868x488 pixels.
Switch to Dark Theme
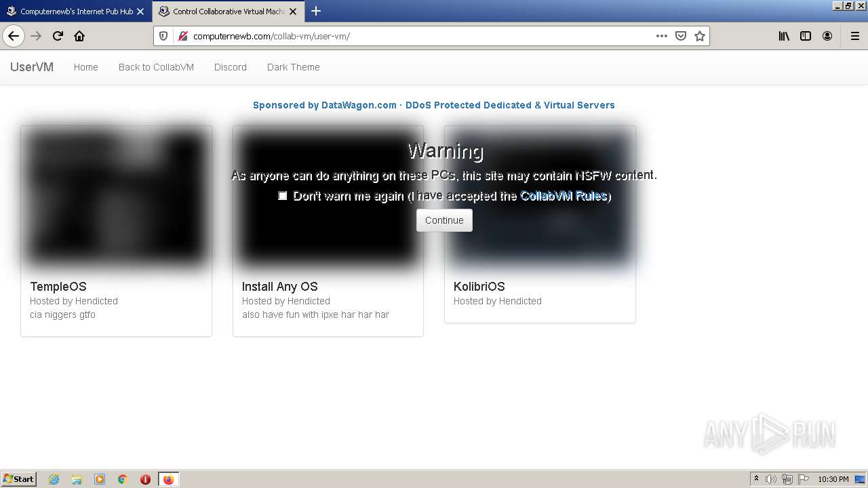tap(293, 67)
